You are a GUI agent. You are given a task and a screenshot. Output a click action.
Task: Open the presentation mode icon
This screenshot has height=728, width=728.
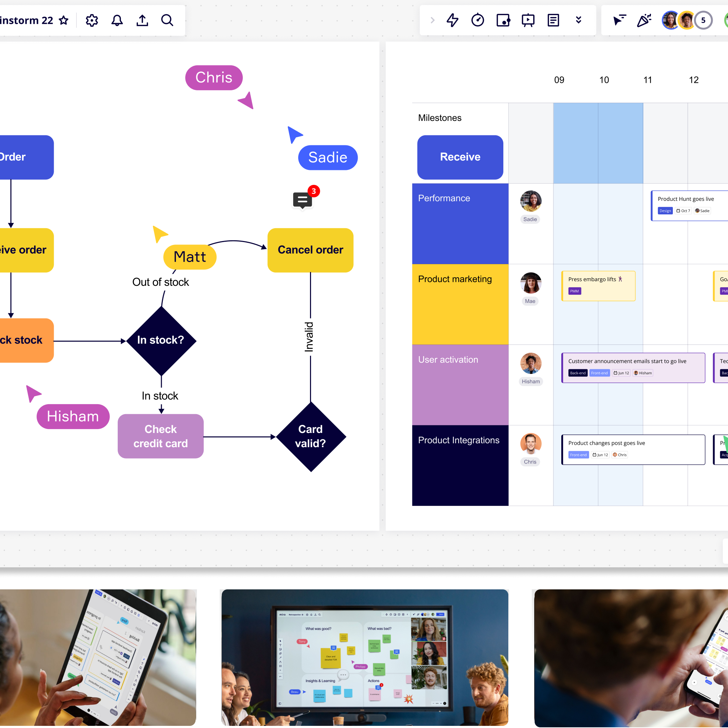click(x=528, y=20)
